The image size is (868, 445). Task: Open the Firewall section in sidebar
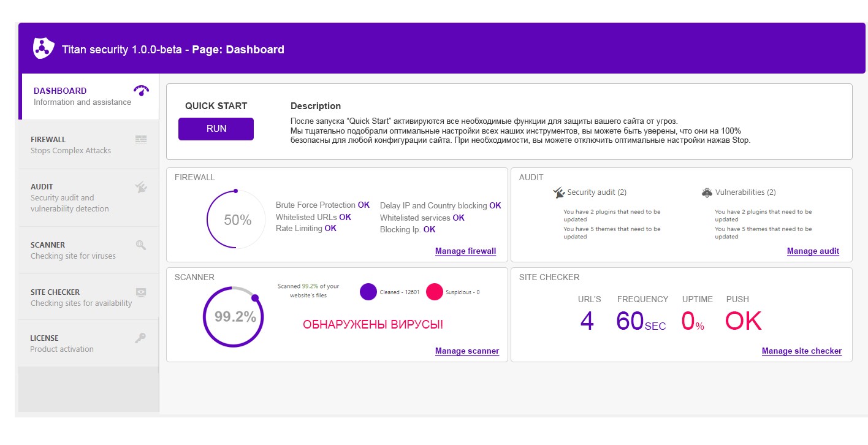click(x=88, y=145)
